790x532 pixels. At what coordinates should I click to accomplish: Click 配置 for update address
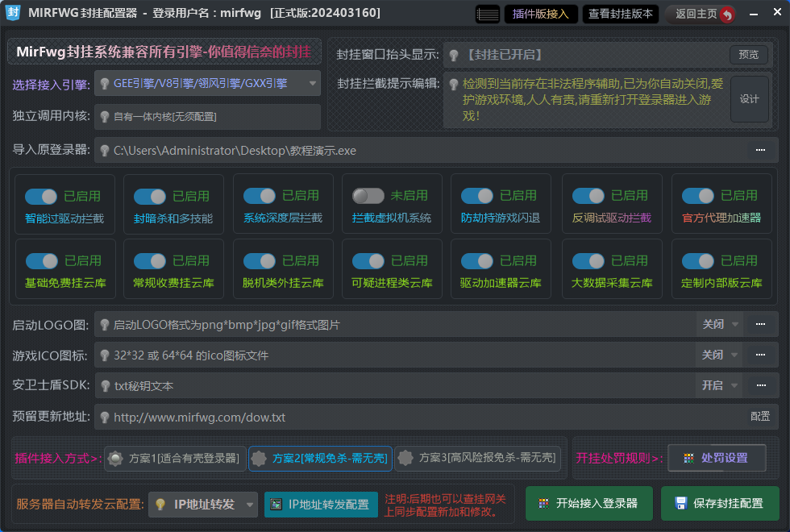click(x=759, y=417)
